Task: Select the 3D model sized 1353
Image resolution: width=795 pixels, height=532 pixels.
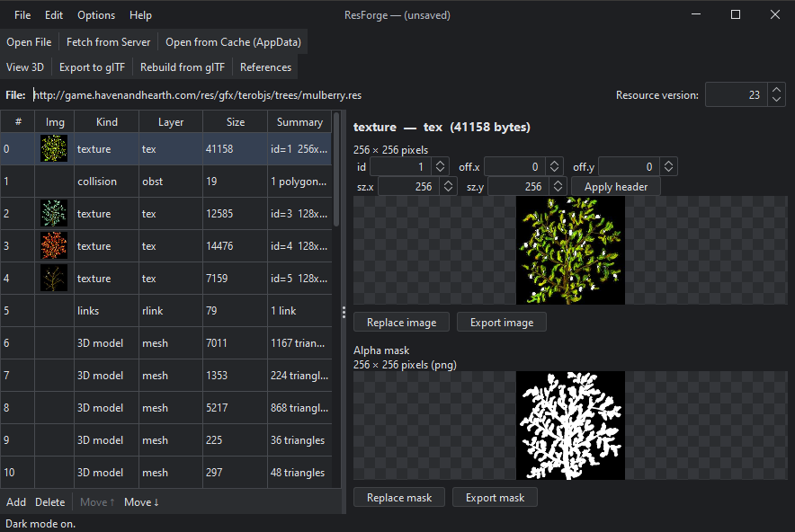Action: 165,376
